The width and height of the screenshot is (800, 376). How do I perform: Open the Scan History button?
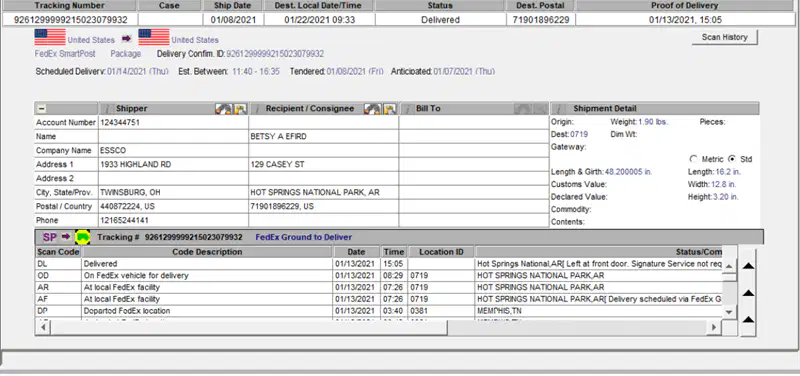pos(724,37)
